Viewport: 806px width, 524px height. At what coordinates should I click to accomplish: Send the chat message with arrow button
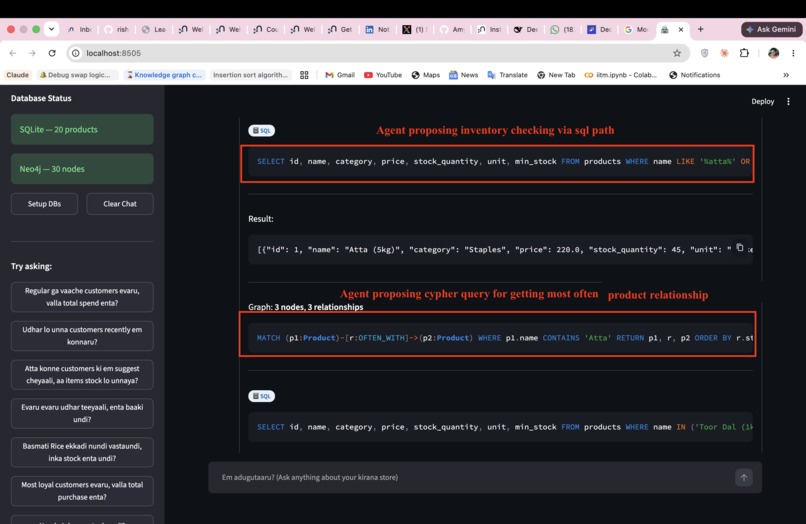click(743, 477)
